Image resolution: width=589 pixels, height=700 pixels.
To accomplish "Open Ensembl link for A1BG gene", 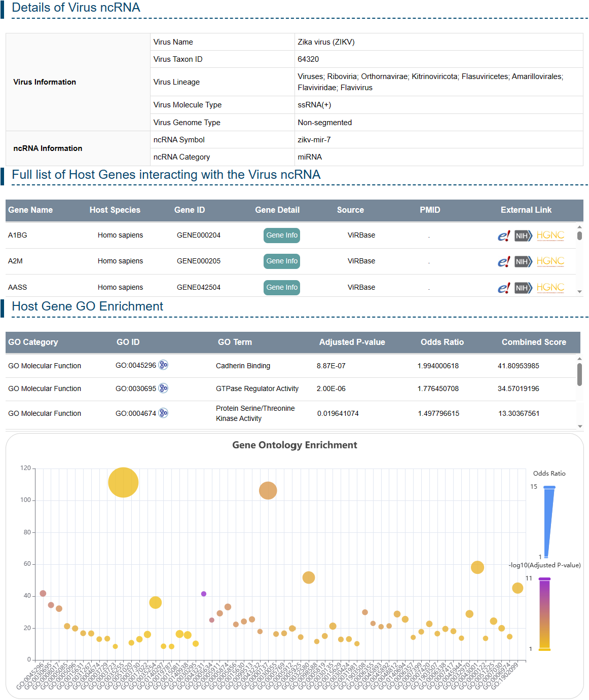I will (503, 236).
